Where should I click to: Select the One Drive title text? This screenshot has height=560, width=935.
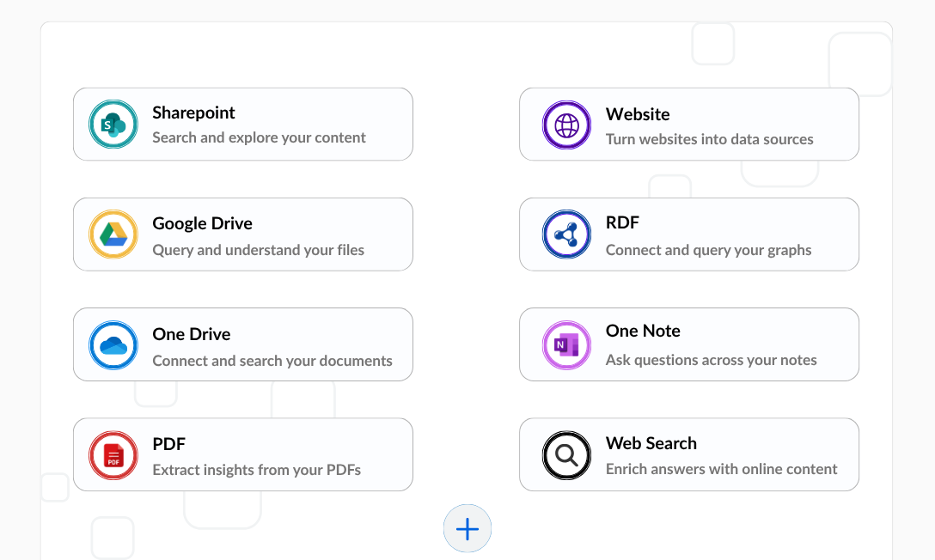click(192, 334)
